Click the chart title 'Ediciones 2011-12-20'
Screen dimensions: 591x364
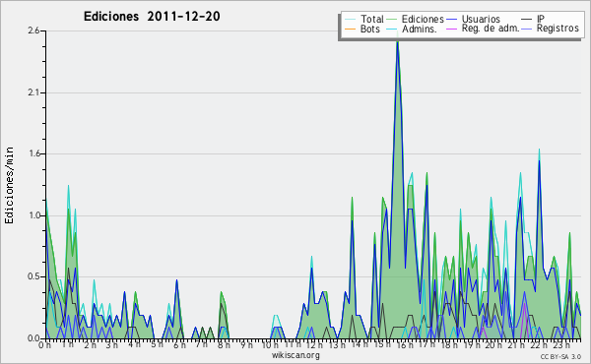click(x=152, y=17)
